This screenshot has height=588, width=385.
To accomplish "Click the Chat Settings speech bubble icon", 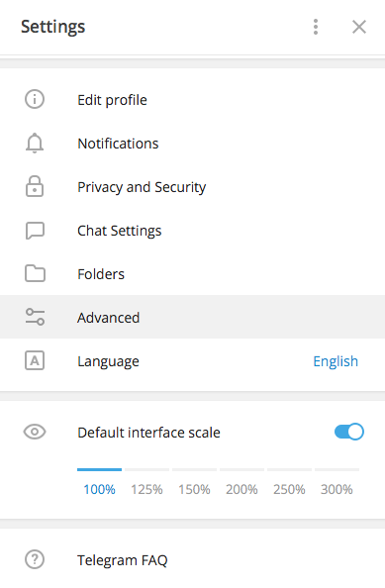I will 35,231.
